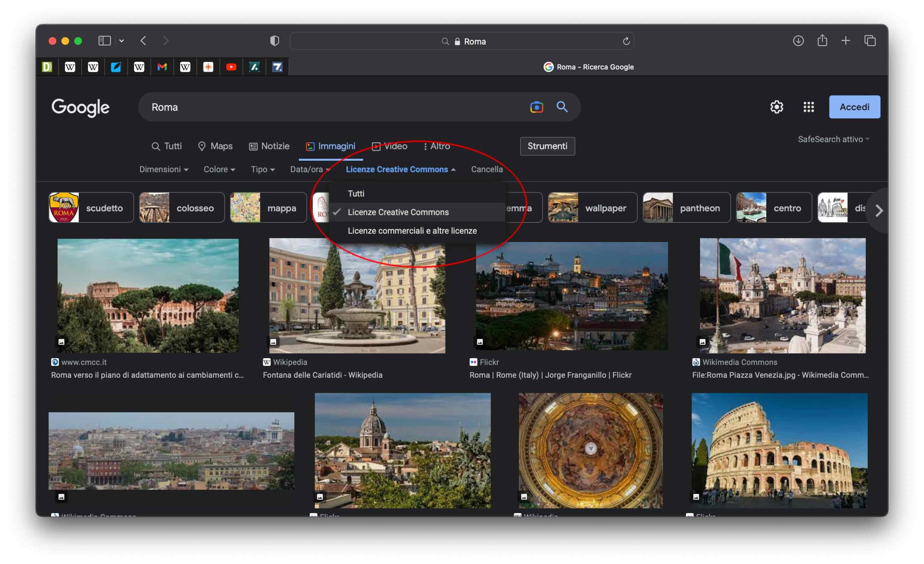This screenshot has height=564, width=924.
Task: Click the camera icon to search by image
Action: (x=536, y=107)
